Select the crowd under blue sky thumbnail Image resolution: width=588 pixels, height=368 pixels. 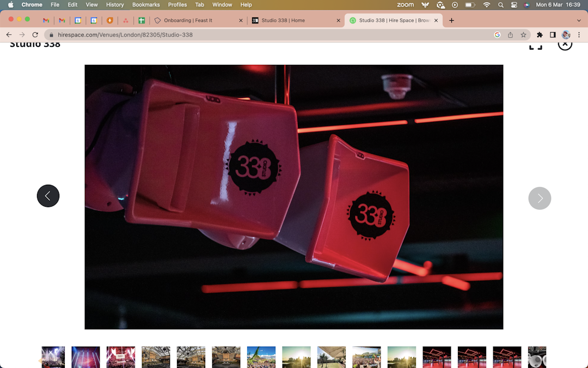(x=261, y=357)
